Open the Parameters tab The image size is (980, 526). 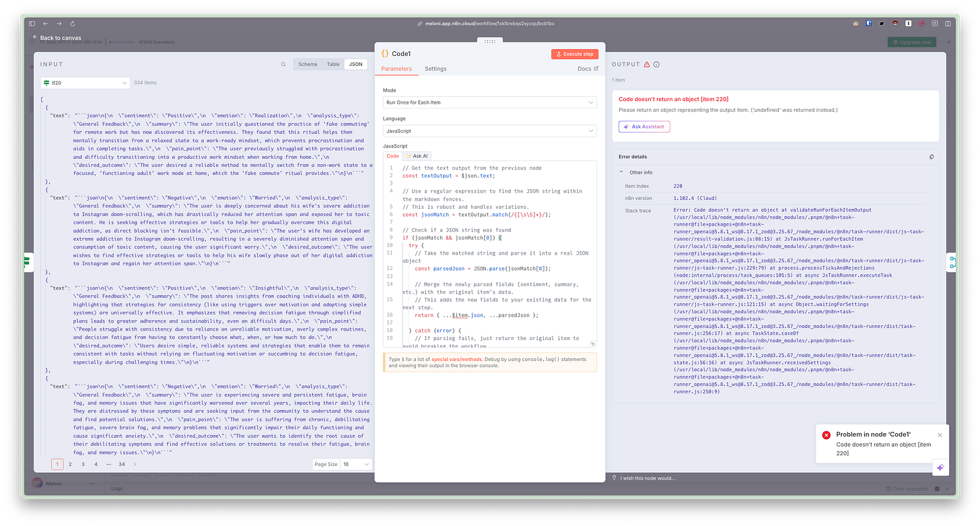[x=396, y=69]
